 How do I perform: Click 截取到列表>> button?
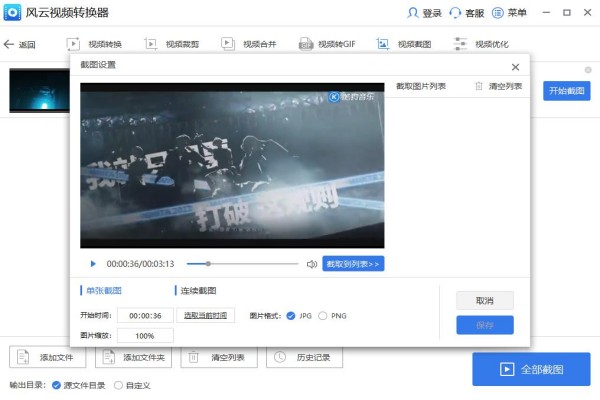pyautogui.click(x=353, y=264)
